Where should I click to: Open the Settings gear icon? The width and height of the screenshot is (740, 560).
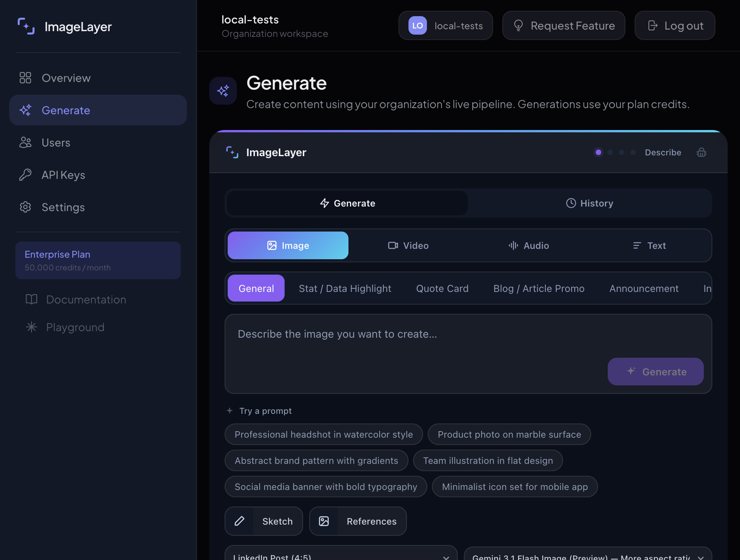pos(25,207)
